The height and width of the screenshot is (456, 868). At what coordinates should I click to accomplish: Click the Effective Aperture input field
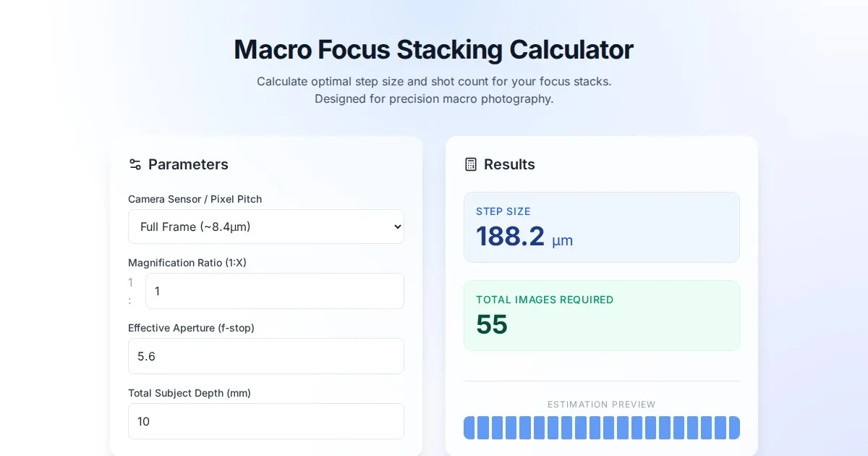pos(265,356)
